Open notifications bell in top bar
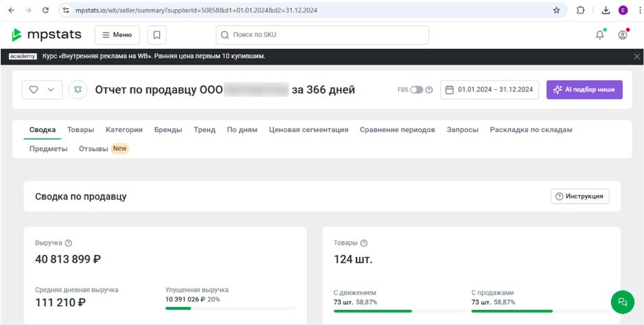This screenshot has height=325, width=644. [x=599, y=35]
